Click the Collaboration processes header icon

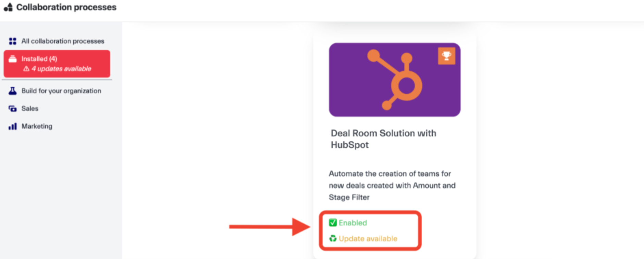click(x=8, y=7)
